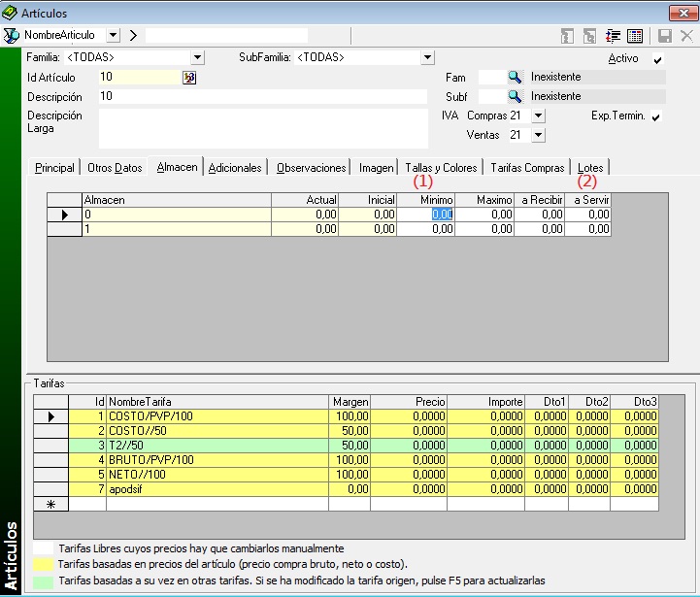Click the first greyed-out document toolbar icon
This screenshot has width=700, height=597.
(x=567, y=36)
